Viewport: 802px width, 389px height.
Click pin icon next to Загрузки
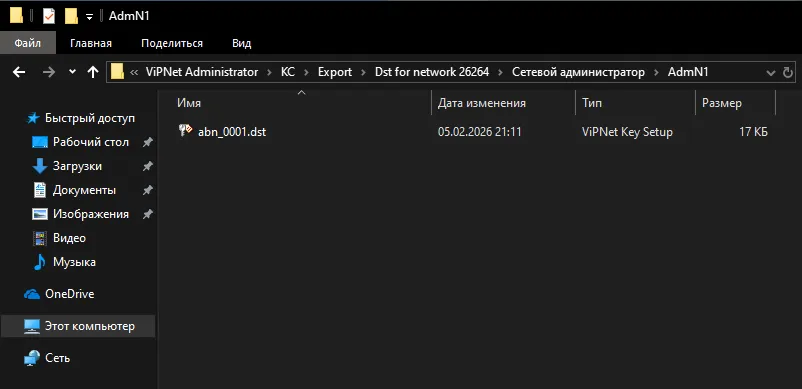[147, 166]
